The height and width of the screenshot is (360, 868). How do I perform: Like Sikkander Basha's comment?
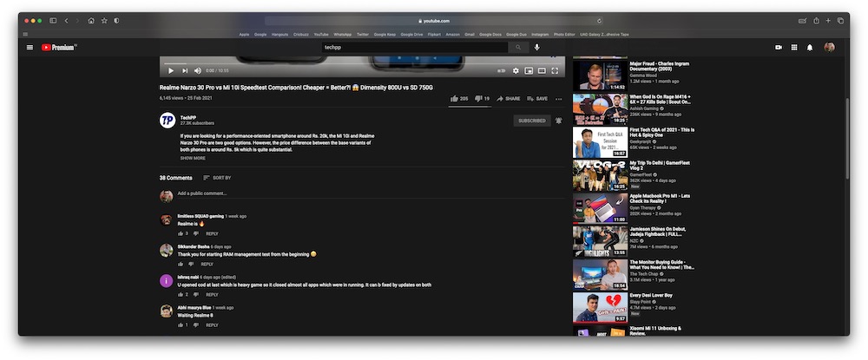(181, 265)
